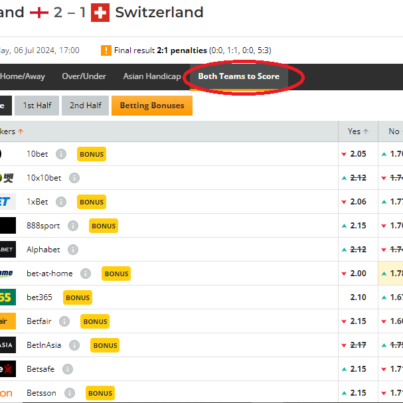403x403 pixels.
Task: Click the Betsson bookmaker name
Action: 41,393
